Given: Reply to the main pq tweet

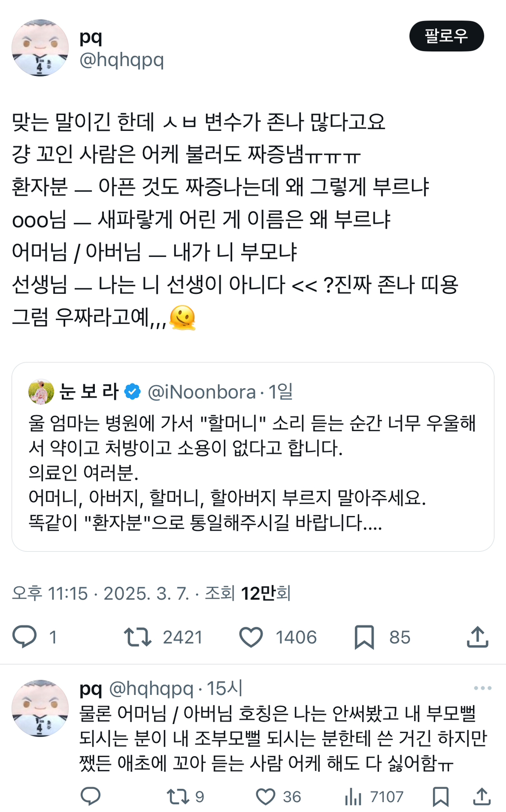Looking at the screenshot, I should [25, 637].
